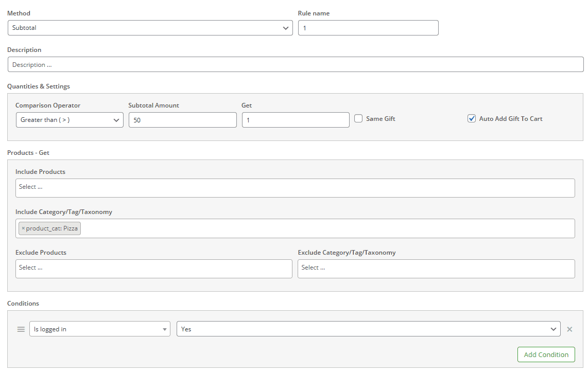Viewport: 588px width, 373px height.
Task: Enable the Same Gift checkbox
Action: pos(358,118)
